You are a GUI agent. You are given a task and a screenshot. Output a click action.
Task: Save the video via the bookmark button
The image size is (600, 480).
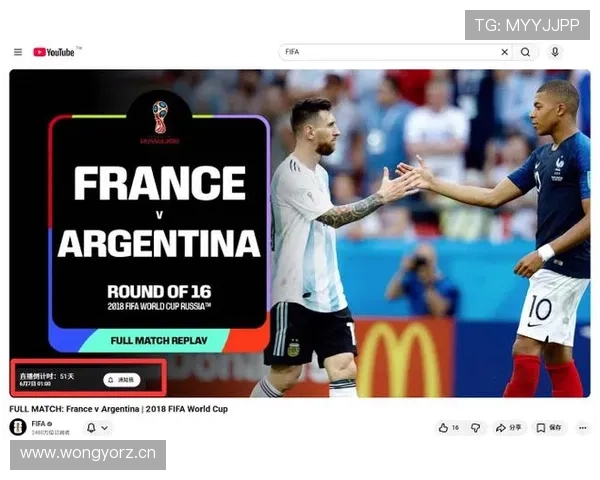click(x=549, y=428)
